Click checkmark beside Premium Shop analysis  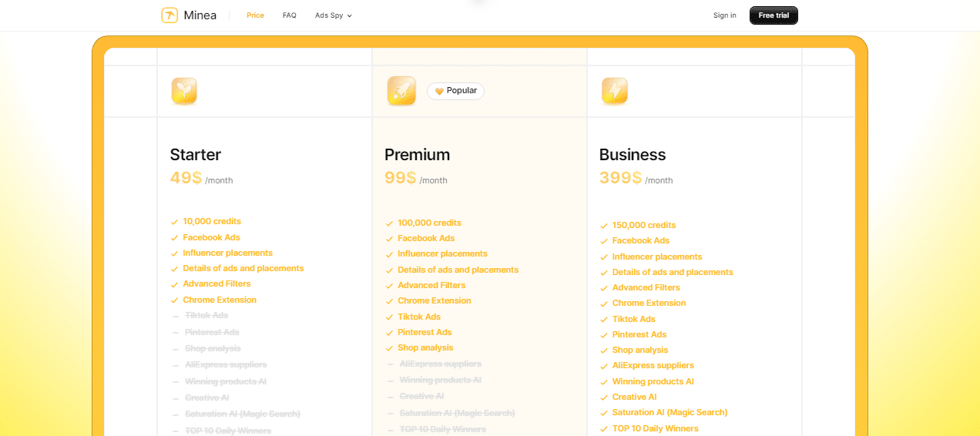coord(389,348)
